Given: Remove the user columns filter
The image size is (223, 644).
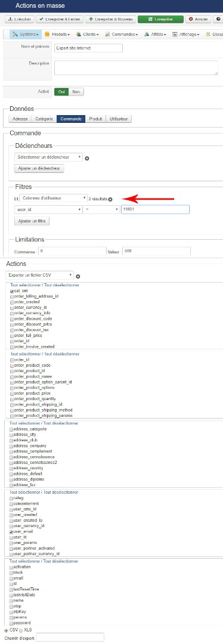Looking at the screenshot, I should [x=110, y=199].
